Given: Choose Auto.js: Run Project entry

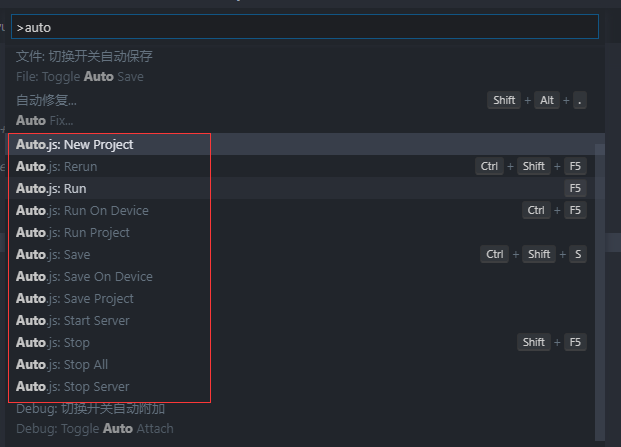Looking at the screenshot, I should point(73,233).
